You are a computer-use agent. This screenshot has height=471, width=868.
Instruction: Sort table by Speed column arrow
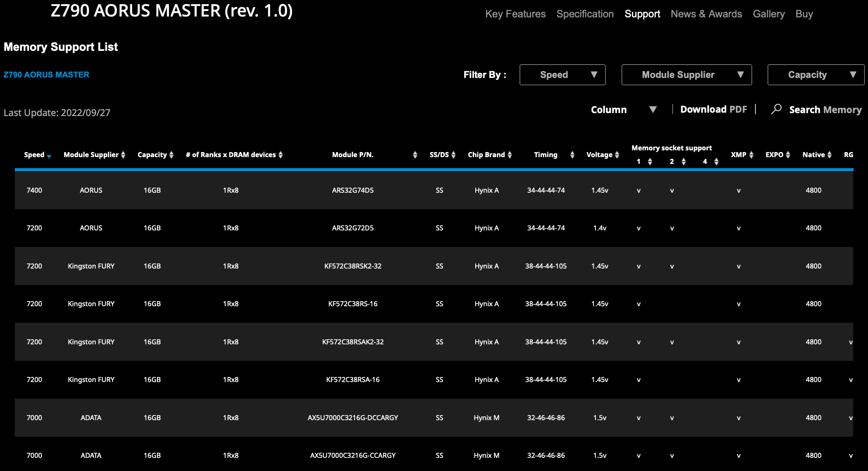coord(49,156)
